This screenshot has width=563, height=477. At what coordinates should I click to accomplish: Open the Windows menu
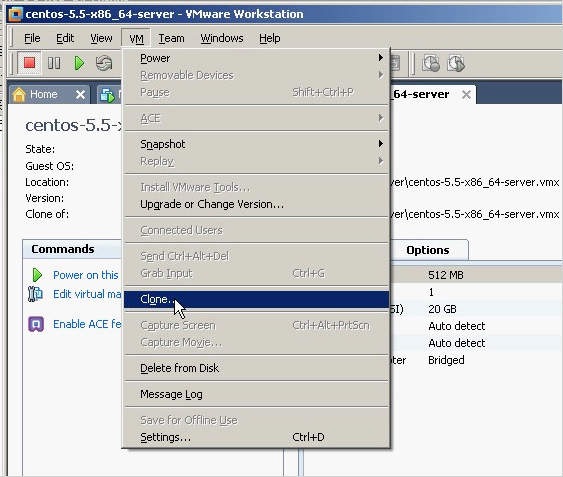(222, 38)
